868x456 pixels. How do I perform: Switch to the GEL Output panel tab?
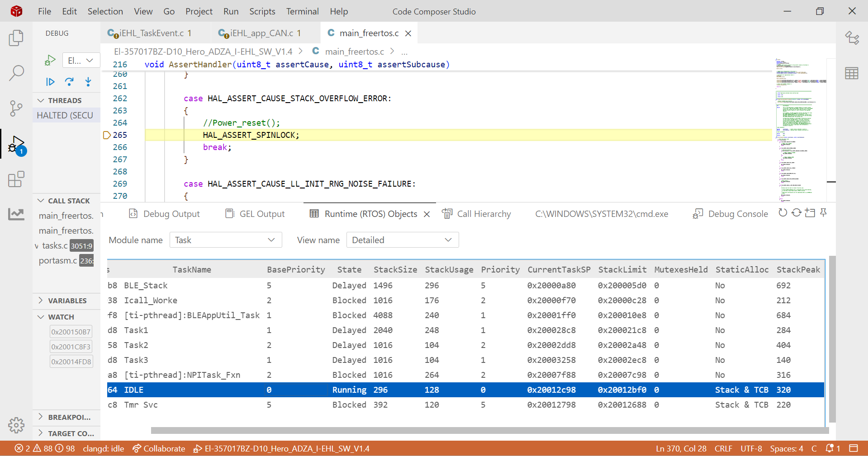click(255, 214)
